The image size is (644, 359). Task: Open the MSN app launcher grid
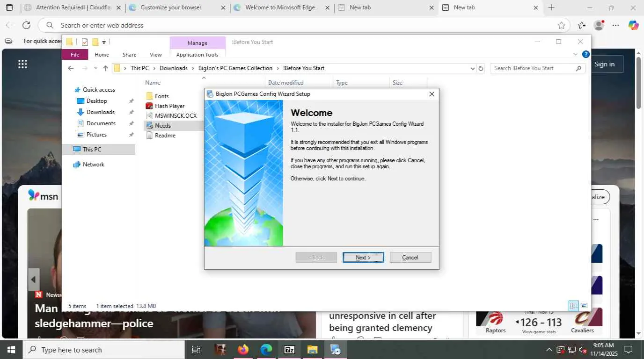[22, 65]
